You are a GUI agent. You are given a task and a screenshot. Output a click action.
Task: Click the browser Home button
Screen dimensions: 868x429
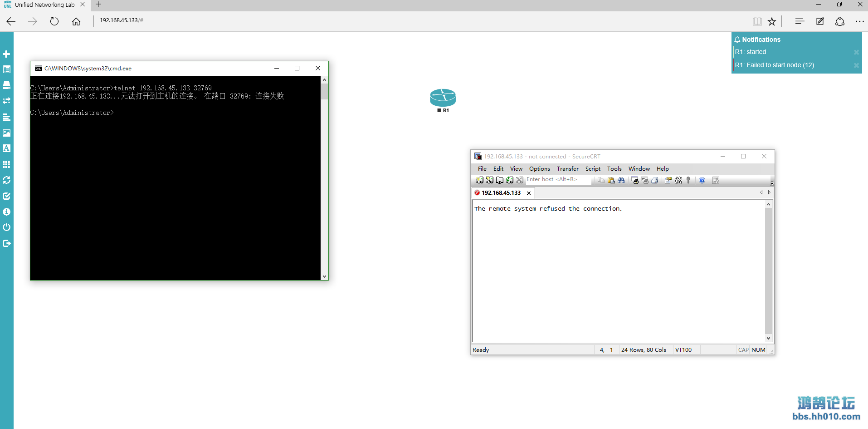pyautogui.click(x=76, y=21)
